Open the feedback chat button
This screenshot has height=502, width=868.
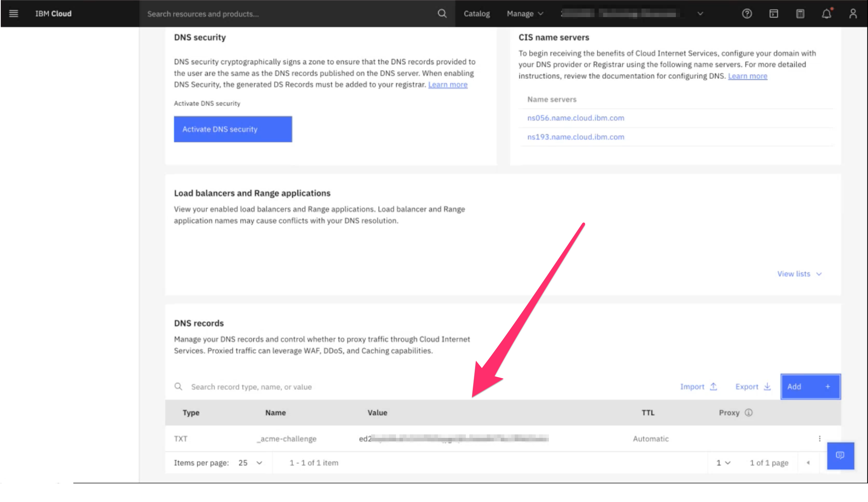click(840, 455)
